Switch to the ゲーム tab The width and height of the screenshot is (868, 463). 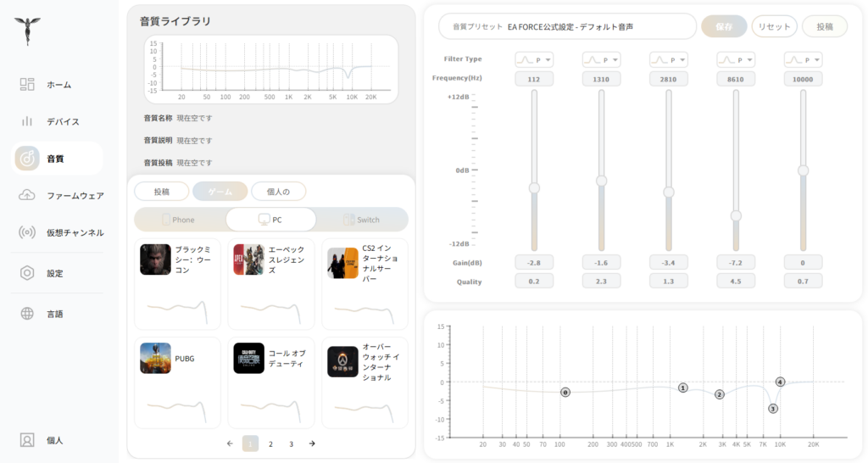tap(220, 192)
